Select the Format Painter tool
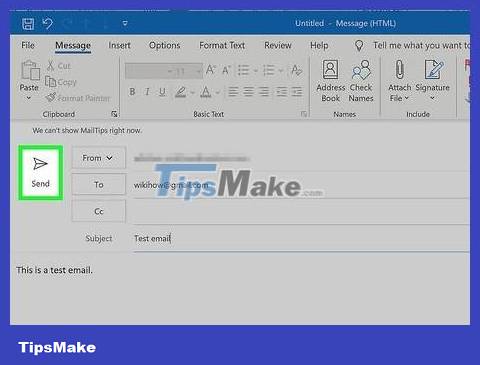The width and height of the screenshot is (480, 365). click(78, 98)
